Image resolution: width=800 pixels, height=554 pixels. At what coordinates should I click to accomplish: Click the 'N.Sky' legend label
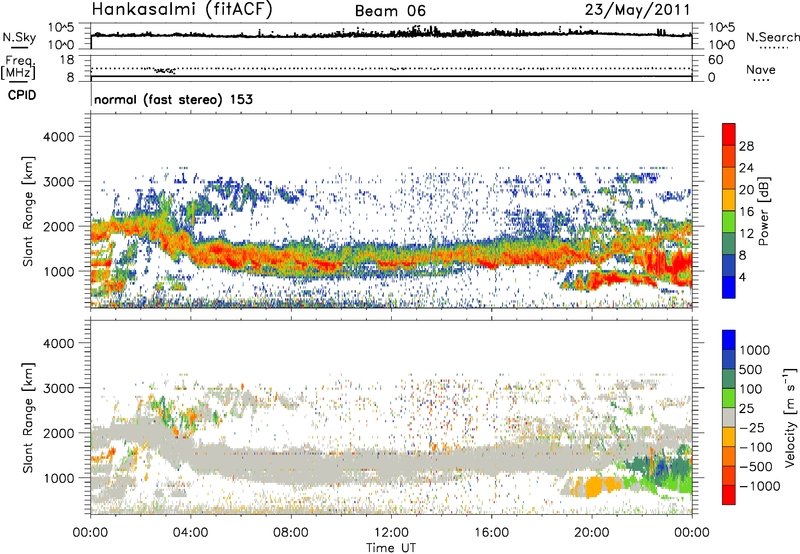coord(19,37)
